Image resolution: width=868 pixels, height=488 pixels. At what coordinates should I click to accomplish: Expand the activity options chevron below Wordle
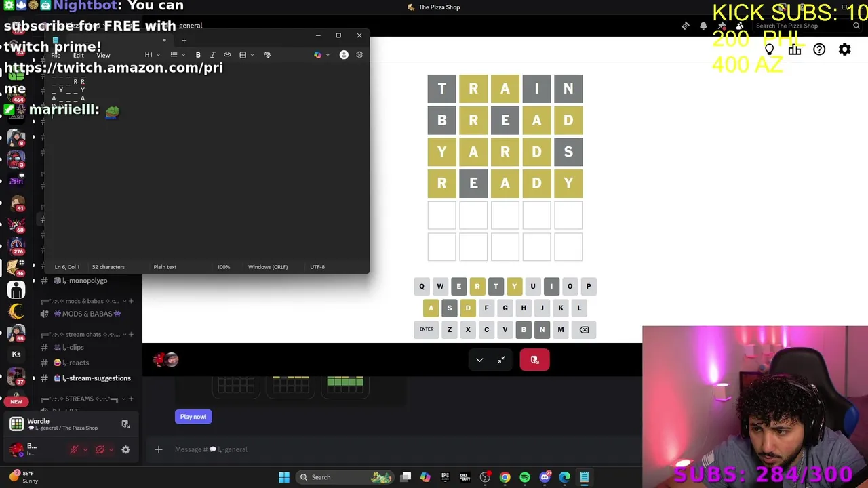point(479,360)
